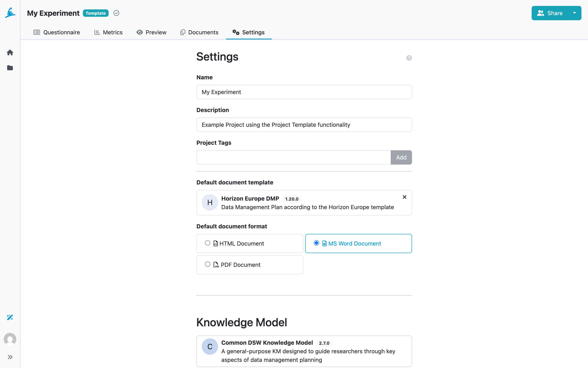The width and height of the screenshot is (588, 368).
Task: Click the 1.20.0 version badge
Action: [x=292, y=199]
